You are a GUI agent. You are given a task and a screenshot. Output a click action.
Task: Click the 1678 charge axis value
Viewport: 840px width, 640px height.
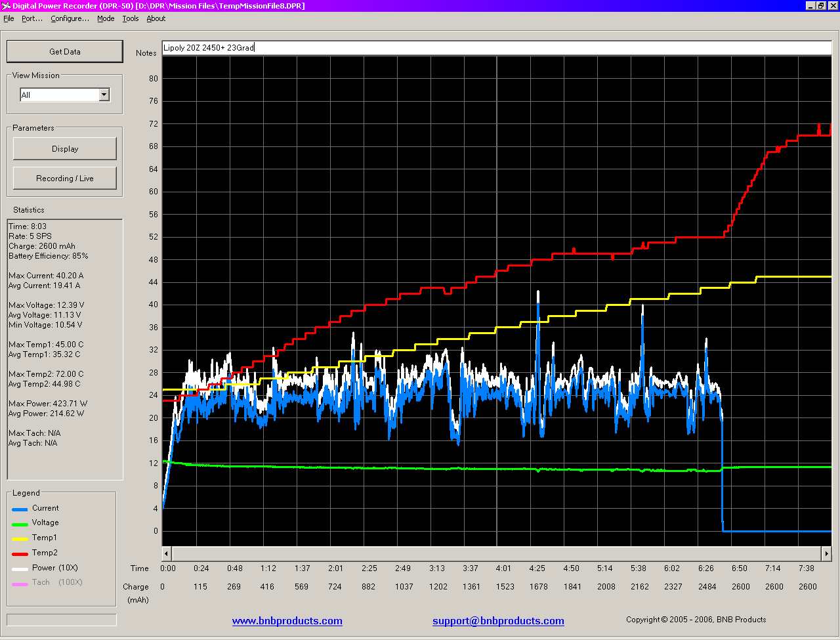point(538,587)
